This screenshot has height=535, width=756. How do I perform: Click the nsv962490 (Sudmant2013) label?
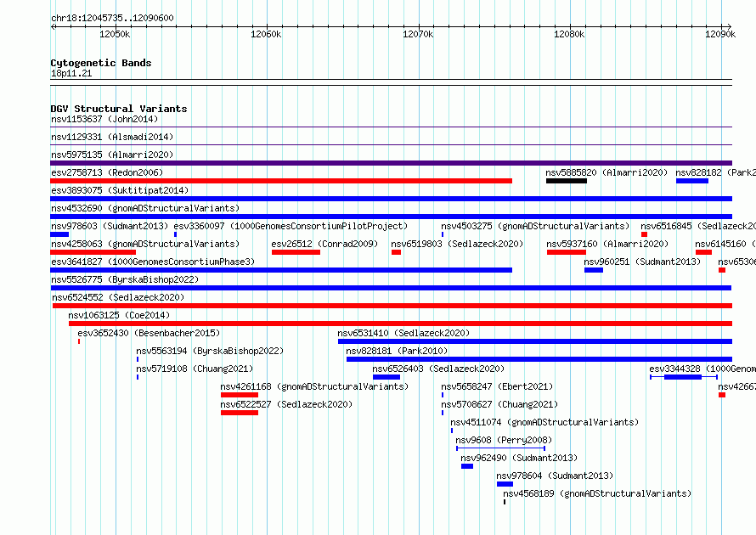tap(519, 458)
